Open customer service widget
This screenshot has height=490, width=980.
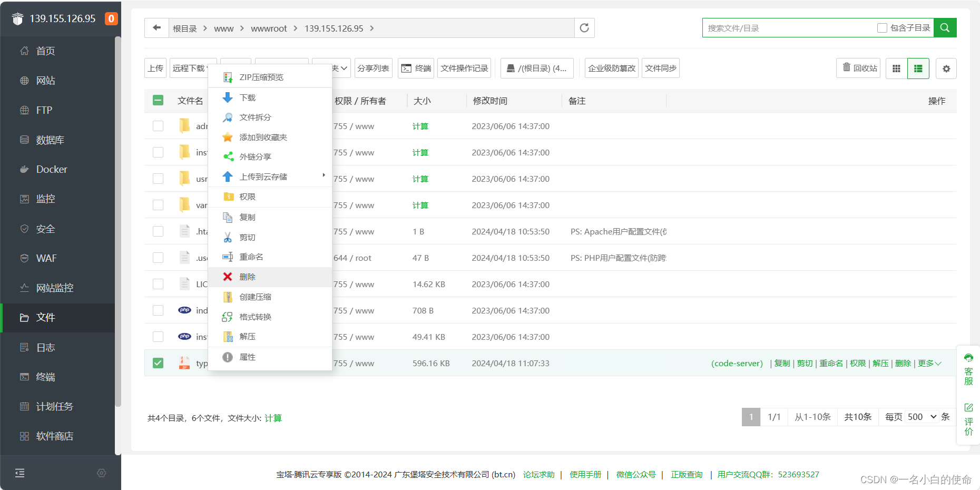click(x=968, y=369)
